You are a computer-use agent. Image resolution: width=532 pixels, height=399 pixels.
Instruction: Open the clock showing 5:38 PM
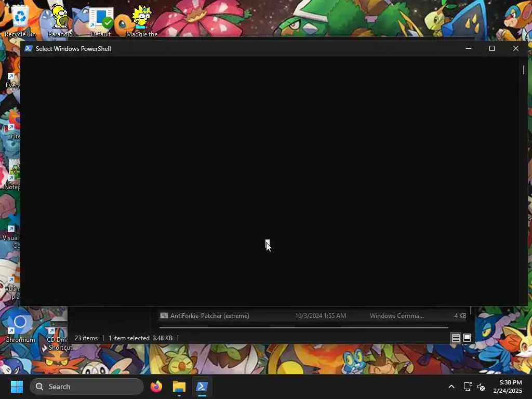pos(508,387)
